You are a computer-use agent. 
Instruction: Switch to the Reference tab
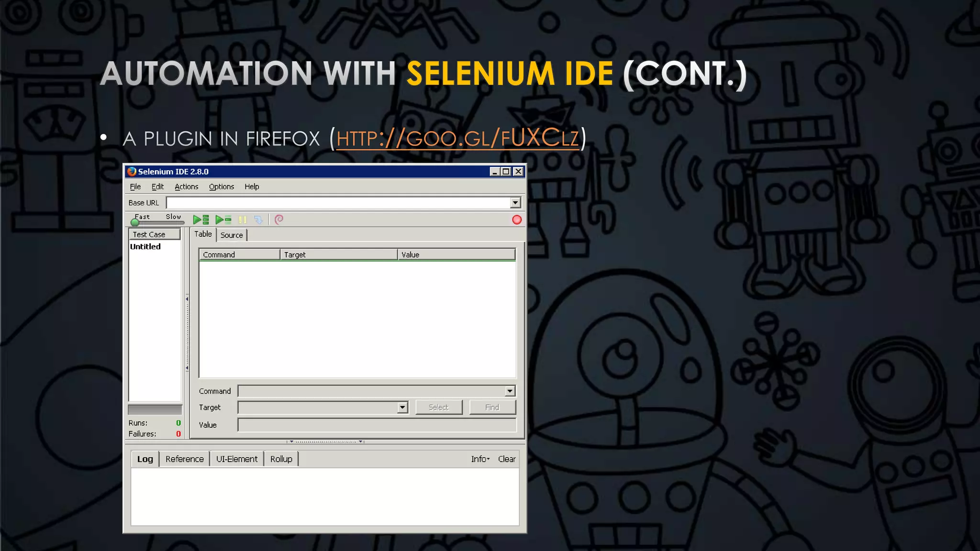pos(184,459)
